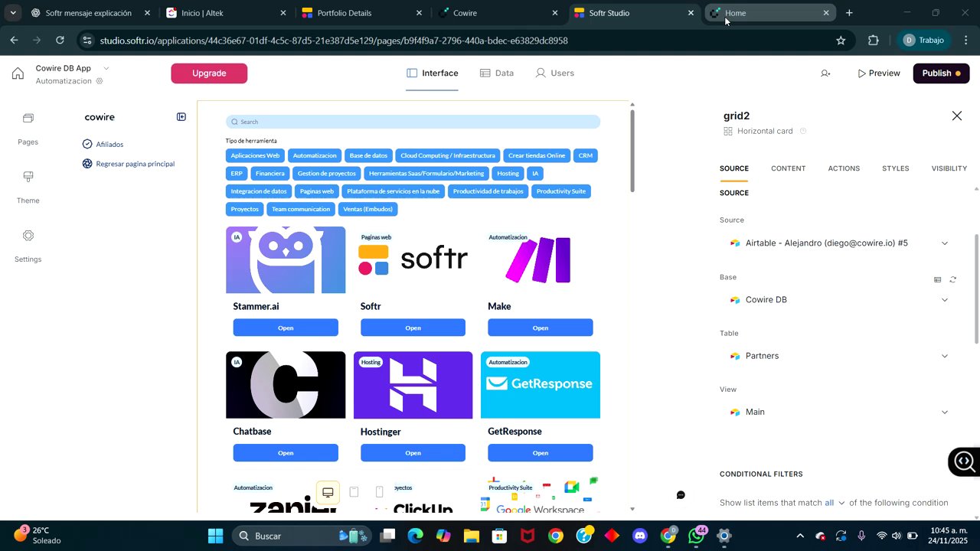Click the Softr logo thumbnail
This screenshot has height=551, width=980.
pos(413,260)
